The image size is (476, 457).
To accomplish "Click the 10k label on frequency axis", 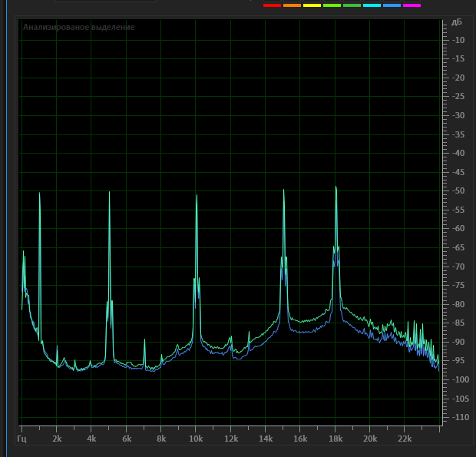I will (x=196, y=439).
